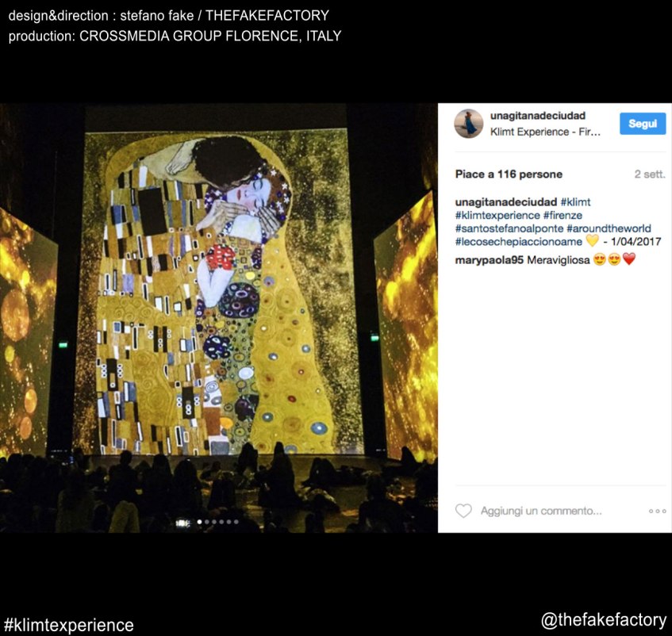This screenshot has height=636, width=672.
Task: Click the Klimt Kiss post image
Action: coord(218,318)
